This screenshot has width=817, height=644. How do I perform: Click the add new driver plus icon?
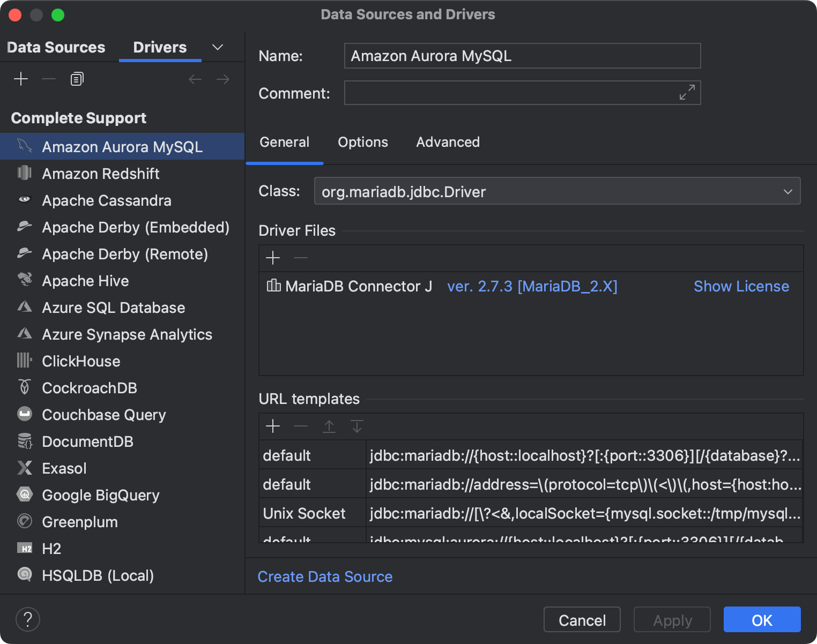click(x=21, y=79)
